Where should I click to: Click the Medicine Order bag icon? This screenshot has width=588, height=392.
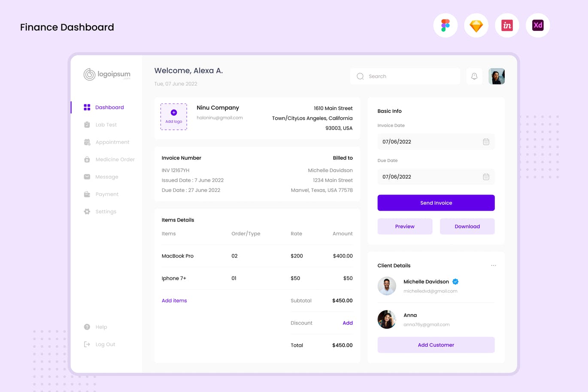click(x=87, y=159)
